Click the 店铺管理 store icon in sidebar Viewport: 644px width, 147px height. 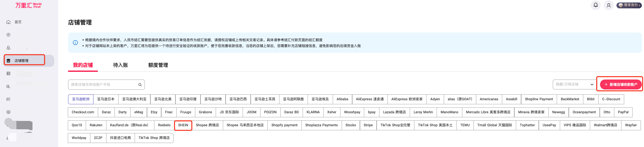pos(9,61)
